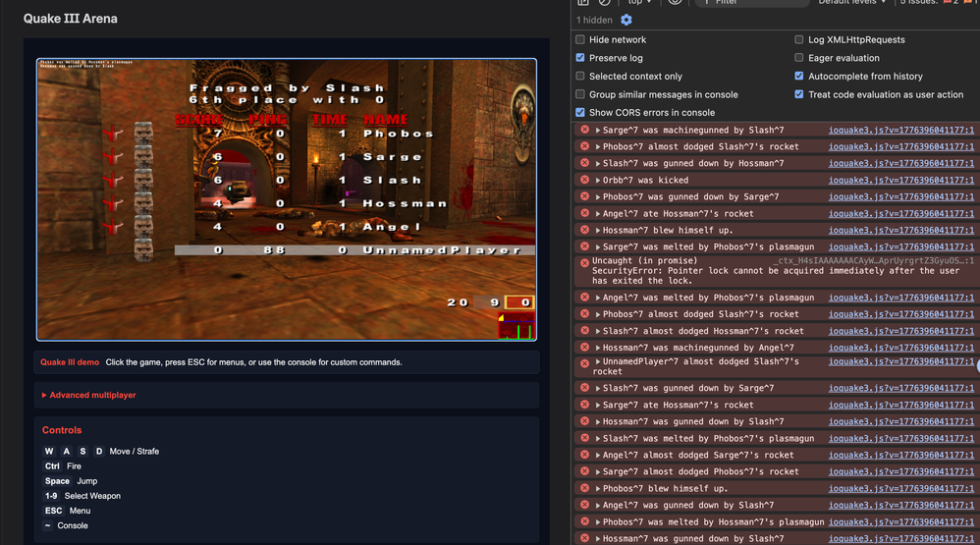This screenshot has height=545, width=980.
Task: Enable Log XMLHttpRequests checkbox
Action: coord(798,39)
